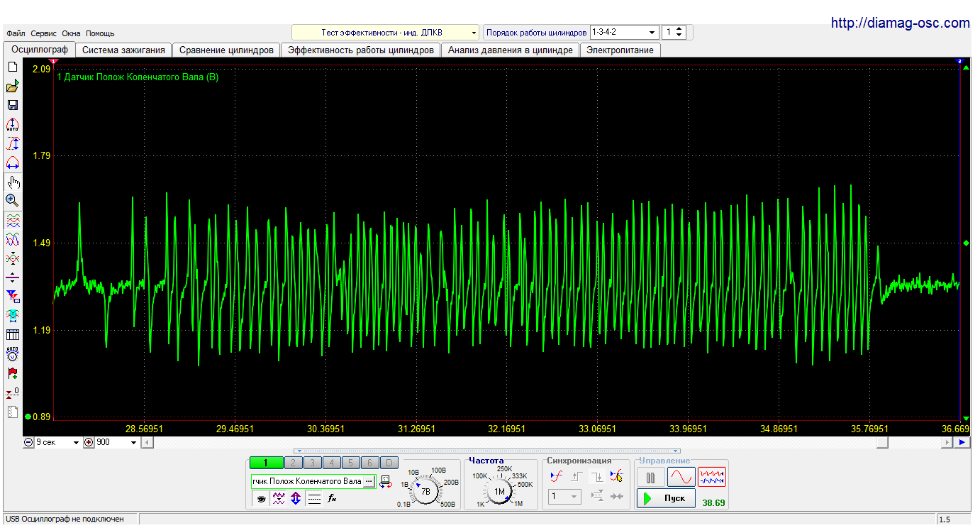Toggle the red sine wave display mode
This screenshot has height=528, width=980.
click(681, 477)
